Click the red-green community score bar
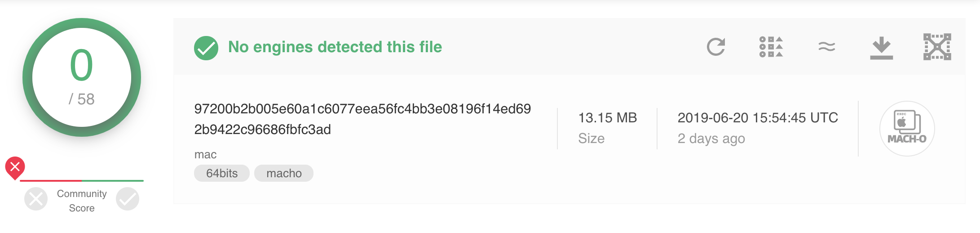Image resolution: width=980 pixels, height=233 pixels. click(x=82, y=181)
